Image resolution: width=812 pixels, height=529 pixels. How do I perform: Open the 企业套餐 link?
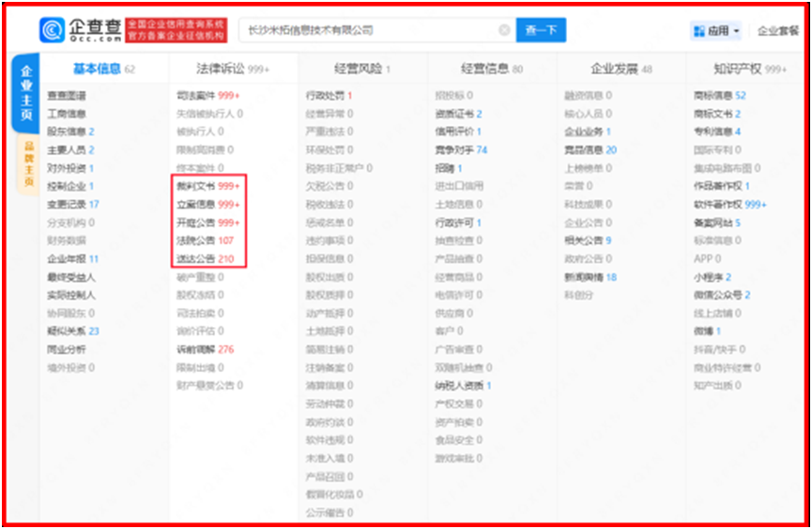pyautogui.click(x=776, y=31)
